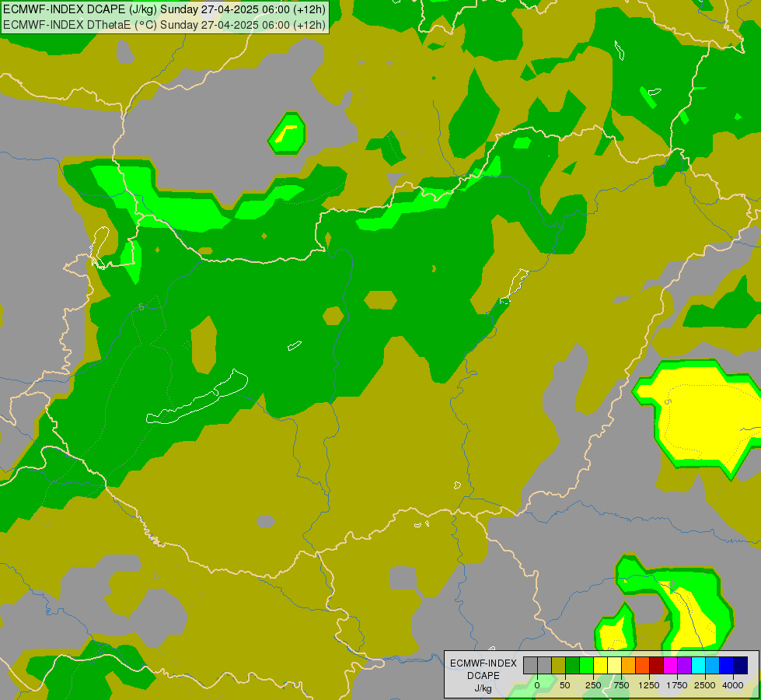This screenshot has height=700, width=761.
Task: Click the DCAPE (J/kg) header line
Action: tap(164, 9)
